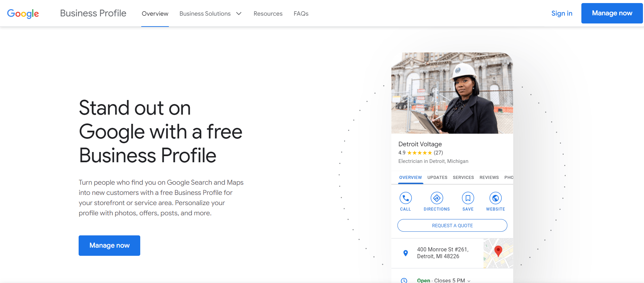Image resolution: width=644 pixels, height=283 pixels.
Task: Click the REQUEST A QUOTE button
Action: coord(452,226)
